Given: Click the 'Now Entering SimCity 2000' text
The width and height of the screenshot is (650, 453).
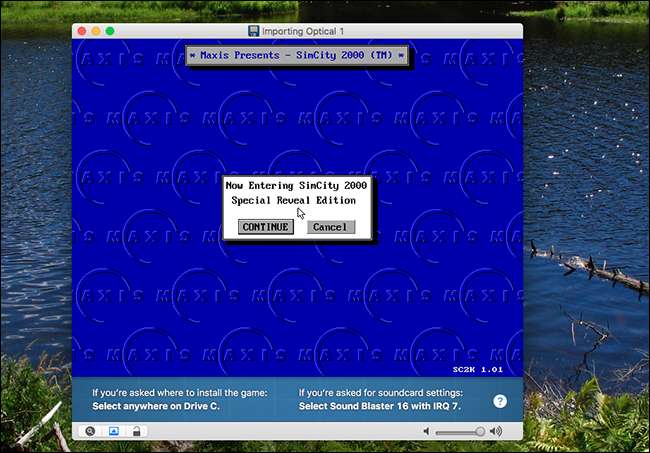Looking at the screenshot, I should pyautogui.click(x=296, y=185).
